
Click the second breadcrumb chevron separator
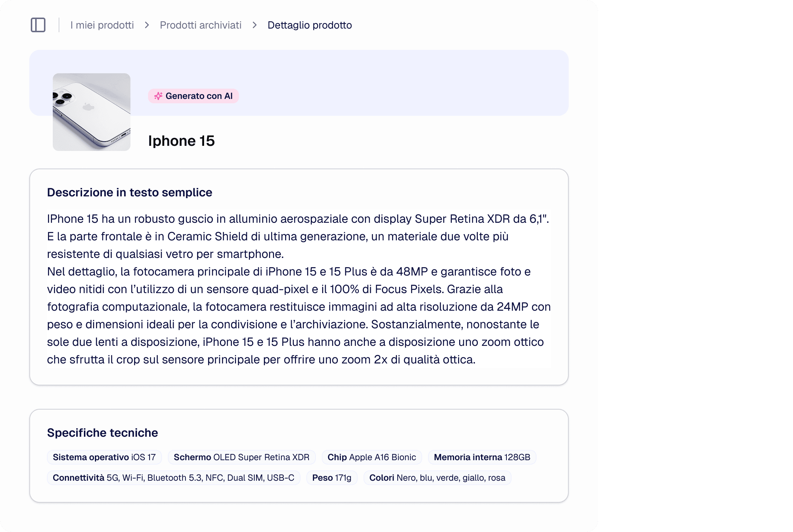click(x=255, y=25)
